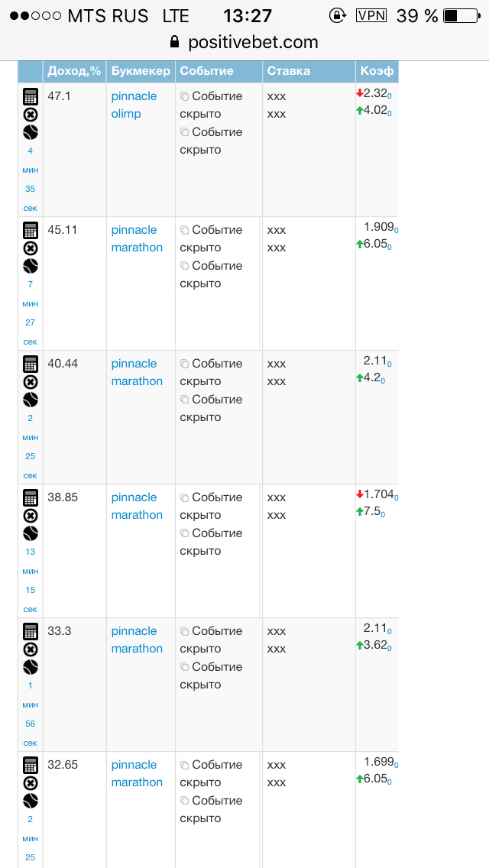Open calculator icon for 47.1 row

pyautogui.click(x=31, y=97)
